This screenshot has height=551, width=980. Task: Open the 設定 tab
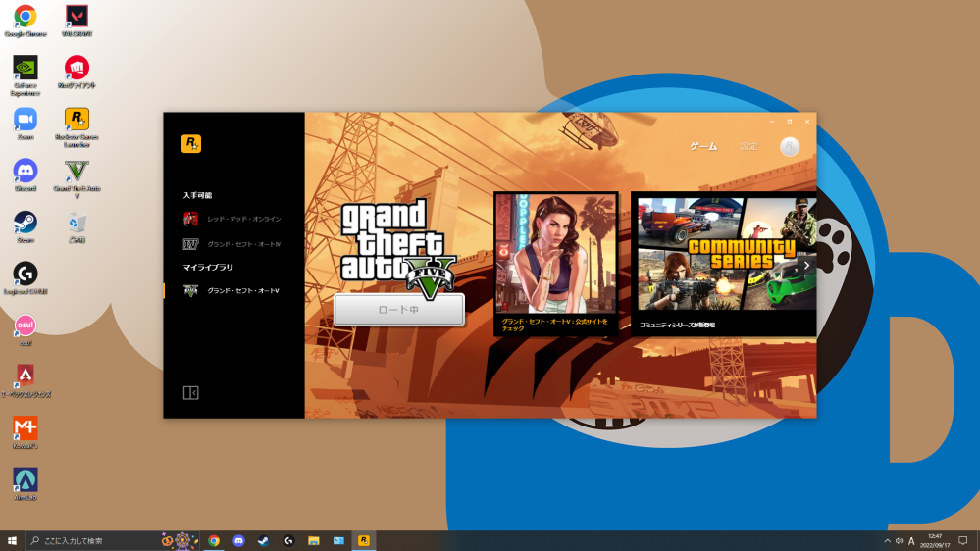pyautogui.click(x=748, y=146)
